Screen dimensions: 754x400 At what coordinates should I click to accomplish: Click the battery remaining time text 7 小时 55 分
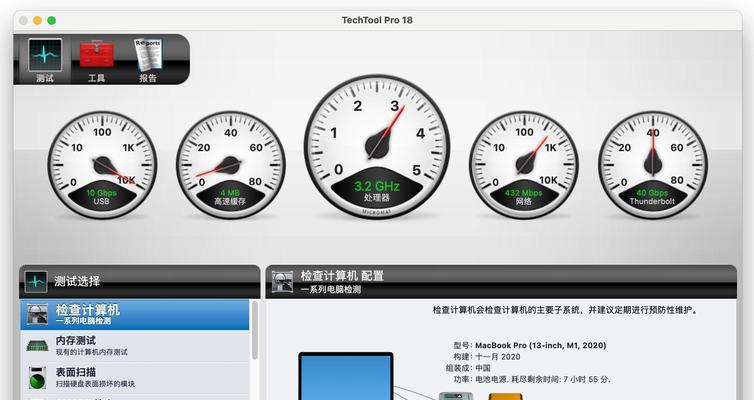(x=587, y=380)
